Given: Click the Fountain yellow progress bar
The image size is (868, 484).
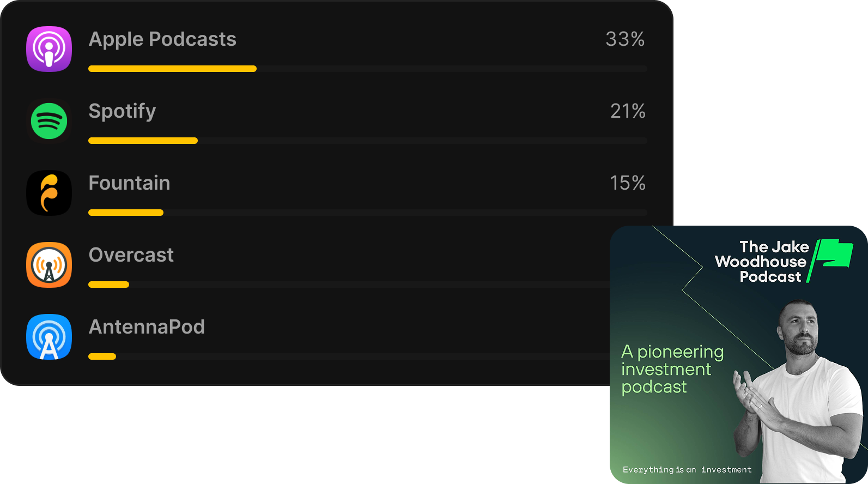Looking at the screenshot, I should tap(126, 213).
